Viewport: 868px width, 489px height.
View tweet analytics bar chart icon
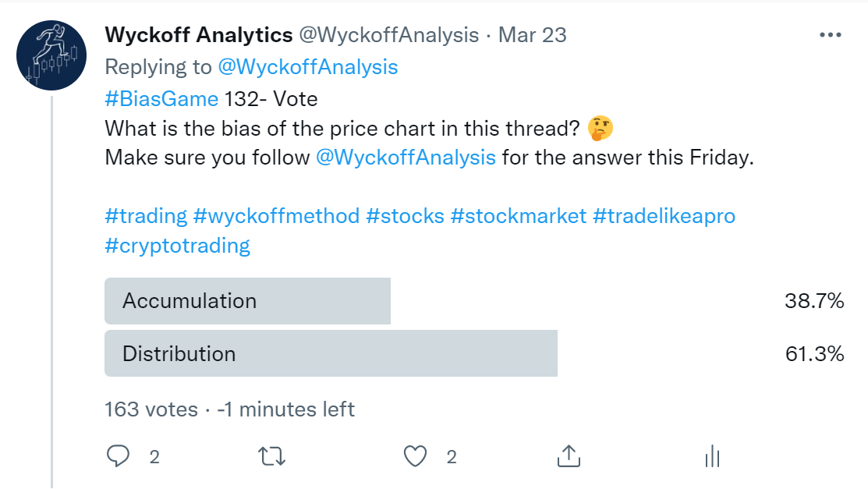(713, 456)
